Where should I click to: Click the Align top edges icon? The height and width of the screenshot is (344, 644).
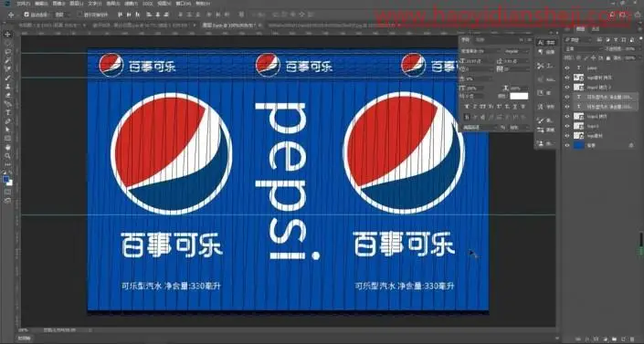pyautogui.click(x=148, y=15)
